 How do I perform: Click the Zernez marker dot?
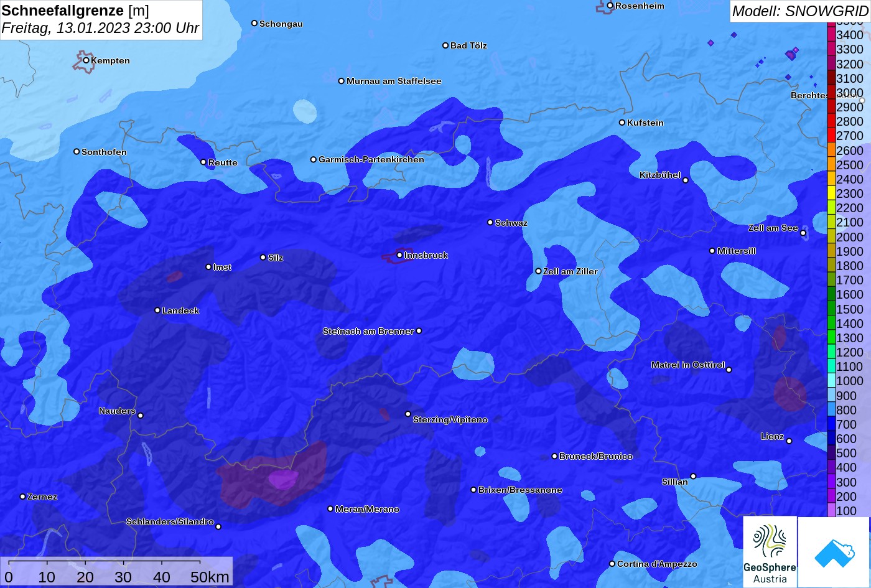pos(23,497)
